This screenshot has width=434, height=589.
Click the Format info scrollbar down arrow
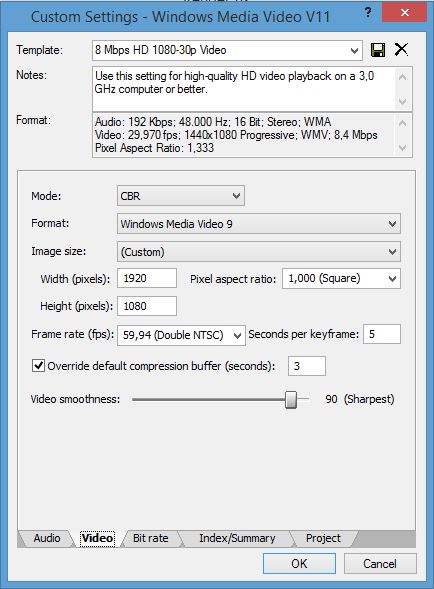click(402, 148)
